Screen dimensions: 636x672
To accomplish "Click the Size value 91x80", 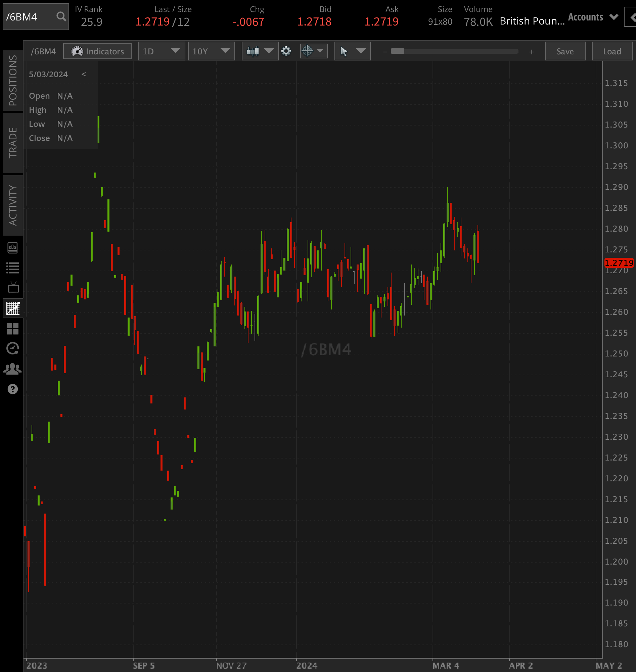I will [440, 22].
